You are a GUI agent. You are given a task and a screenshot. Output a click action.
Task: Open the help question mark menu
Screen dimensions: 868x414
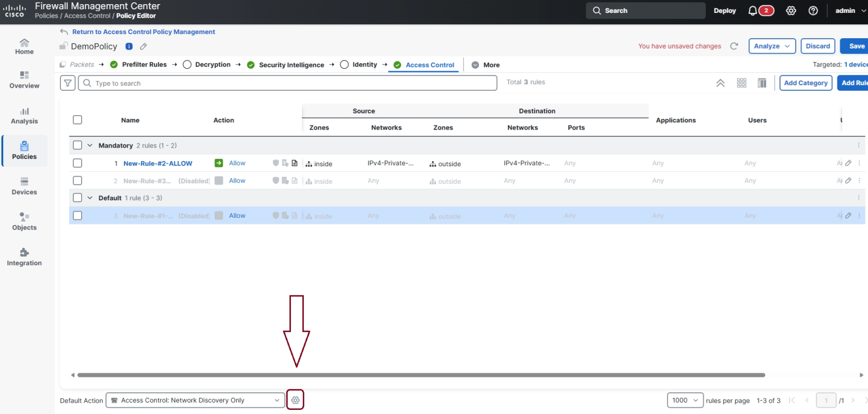(813, 11)
